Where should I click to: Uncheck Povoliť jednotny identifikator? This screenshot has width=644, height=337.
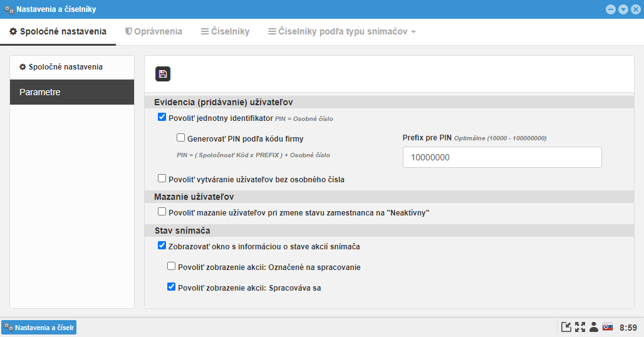tap(162, 117)
